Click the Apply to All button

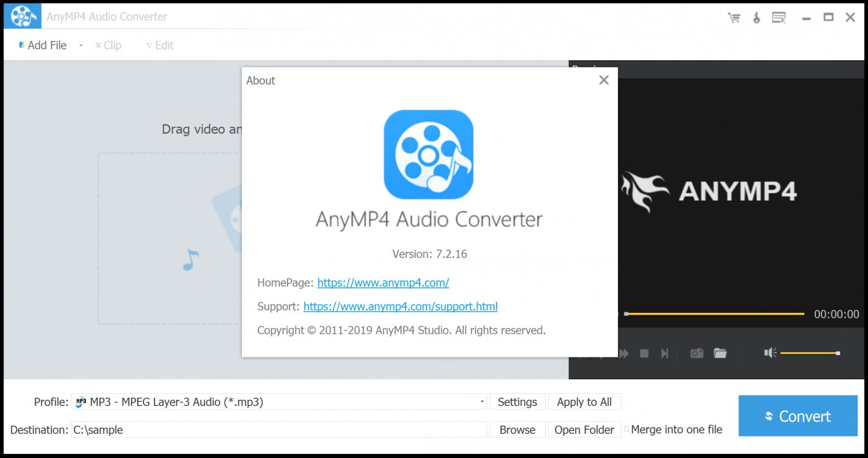584,402
